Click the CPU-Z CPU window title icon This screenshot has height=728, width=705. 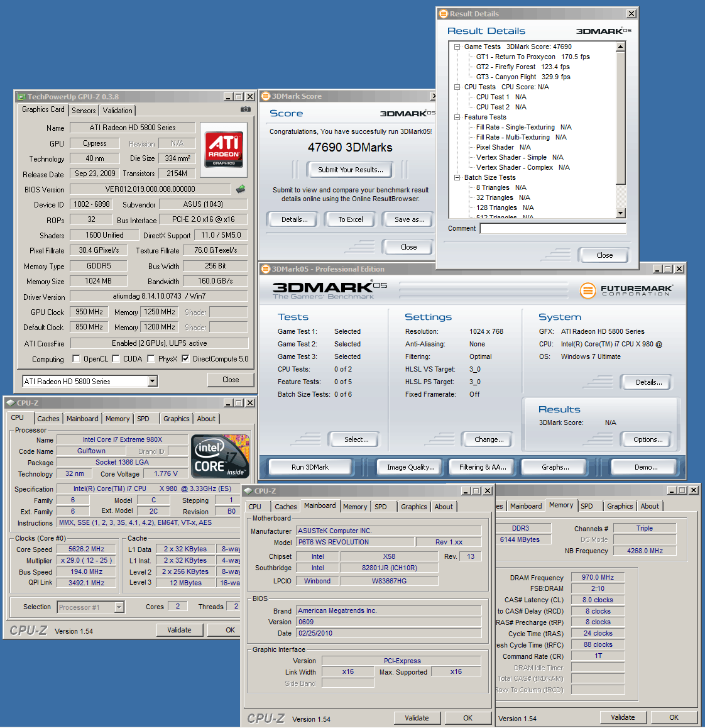(11, 403)
